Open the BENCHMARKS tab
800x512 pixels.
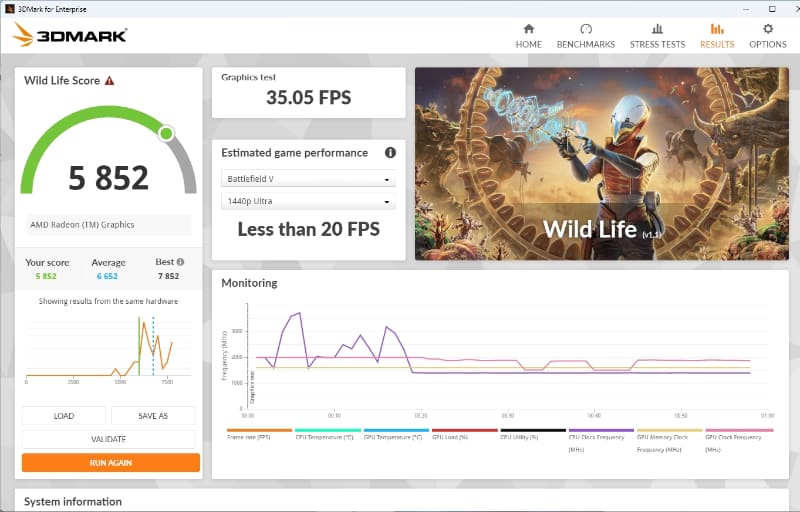click(x=585, y=36)
